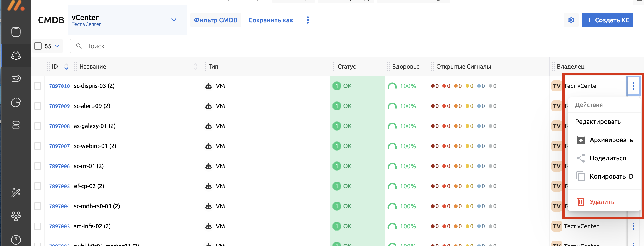644x246 pixels.
Task: Open the help question mark icon
Action: click(16, 240)
